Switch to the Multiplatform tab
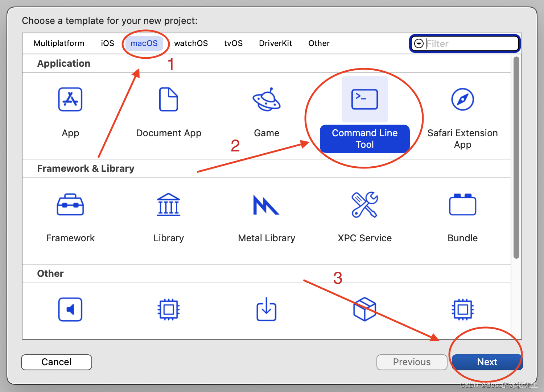Viewport: 544px width, 392px height. (59, 43)
